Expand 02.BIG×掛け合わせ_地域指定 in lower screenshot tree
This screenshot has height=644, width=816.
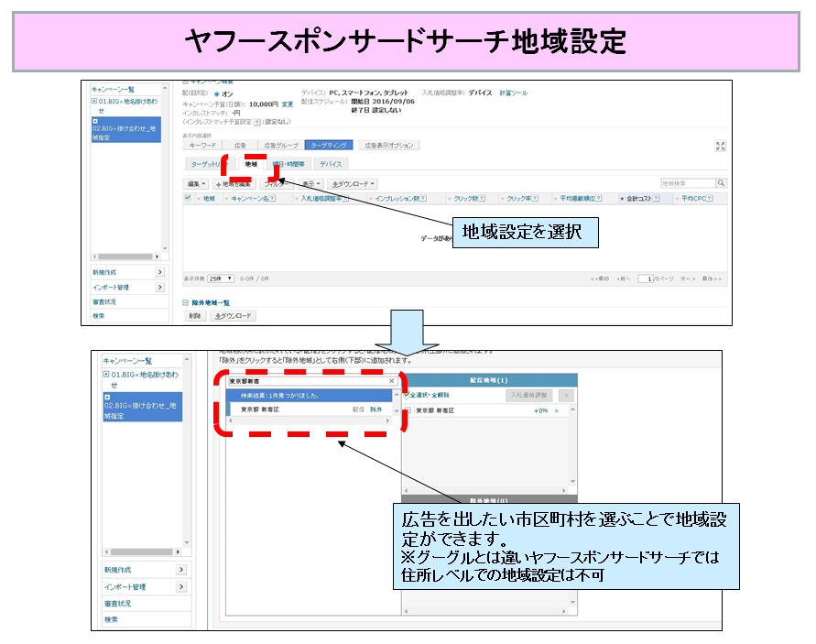pos(106,398)
